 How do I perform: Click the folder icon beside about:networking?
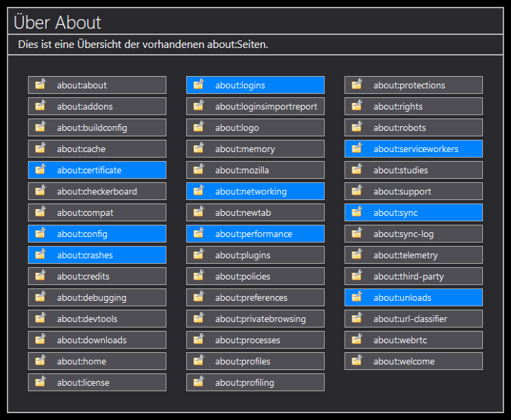199,190
